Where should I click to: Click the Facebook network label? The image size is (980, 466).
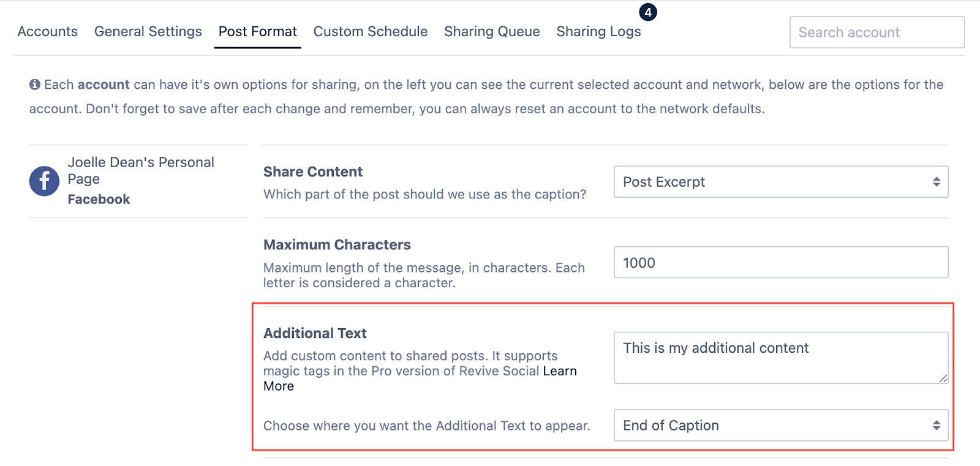[99, 200]
